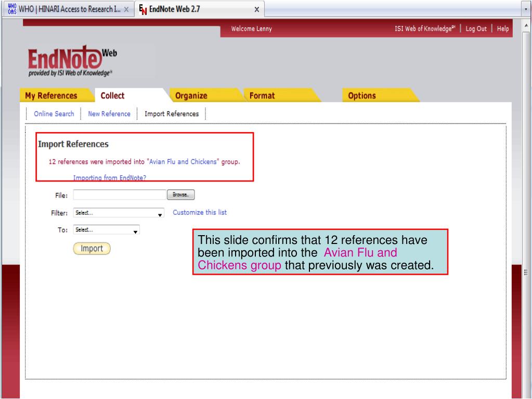Image resolution: width=532 pixels, height=399 pixels.
Task: Choose the New Reference sub-tab
Action: pos(109,113)
